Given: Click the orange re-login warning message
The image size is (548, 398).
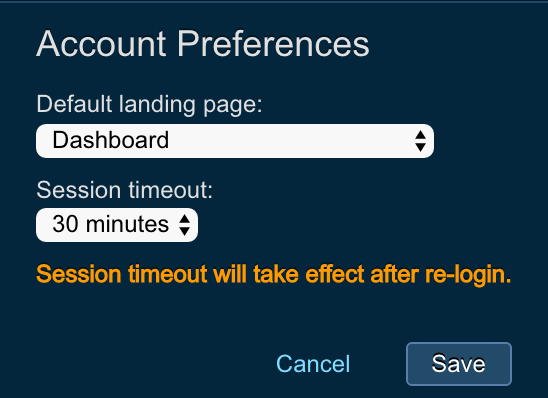Looking at the screenshot, I should [x=274, y=274].
